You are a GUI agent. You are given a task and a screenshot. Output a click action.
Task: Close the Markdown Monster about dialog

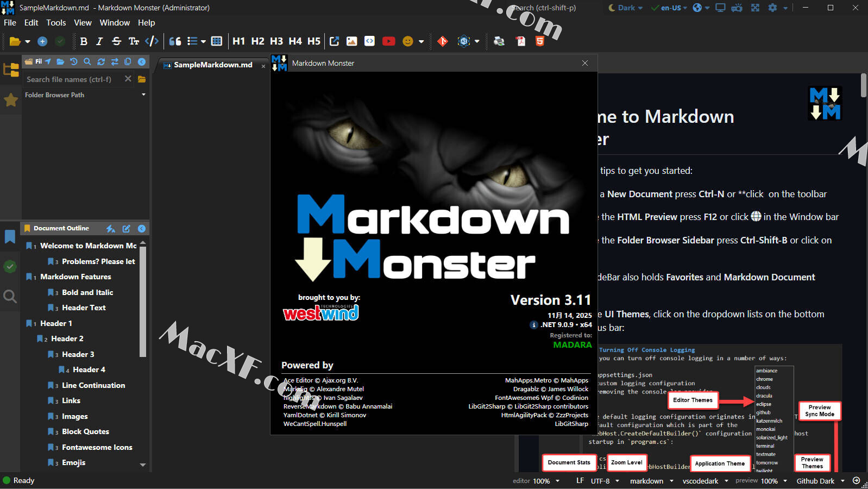585,63
